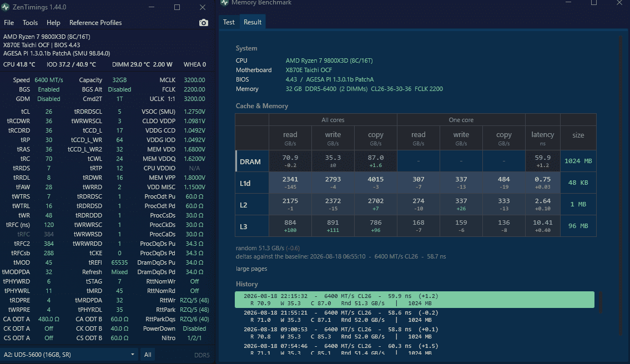630x364 pixels.
Task: Click the One core column group header
Action: click(461, 120)
